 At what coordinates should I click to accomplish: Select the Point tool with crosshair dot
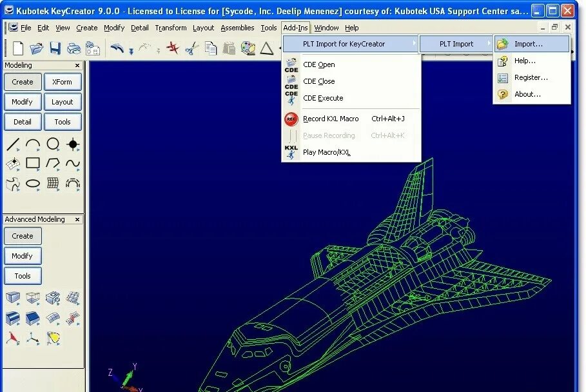coord(73,144)
